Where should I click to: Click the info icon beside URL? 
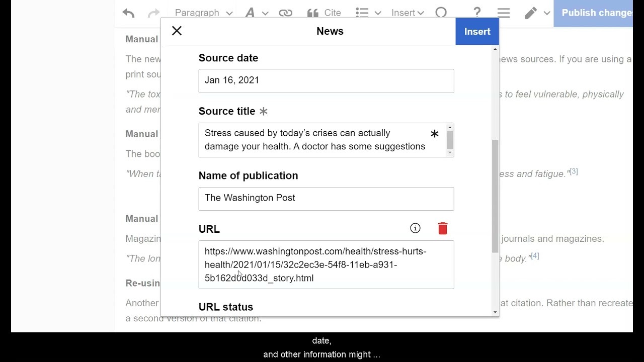tap(415, 228)
